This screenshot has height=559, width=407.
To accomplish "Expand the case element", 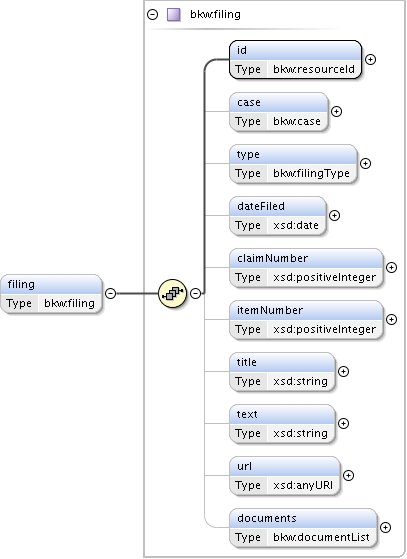I will pyautogui.click(x=336, y=112).
